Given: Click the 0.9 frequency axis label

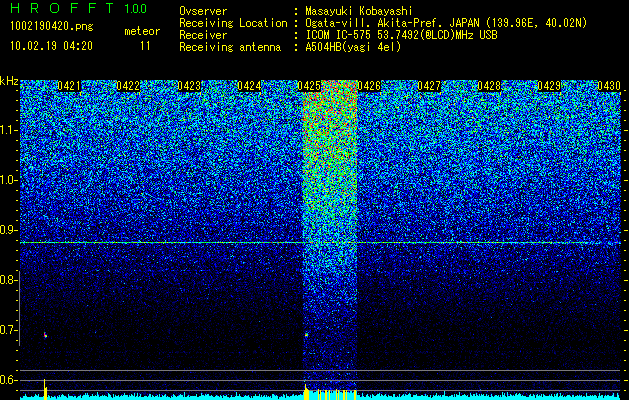Looking at the screenshot, I should (8, 230).
